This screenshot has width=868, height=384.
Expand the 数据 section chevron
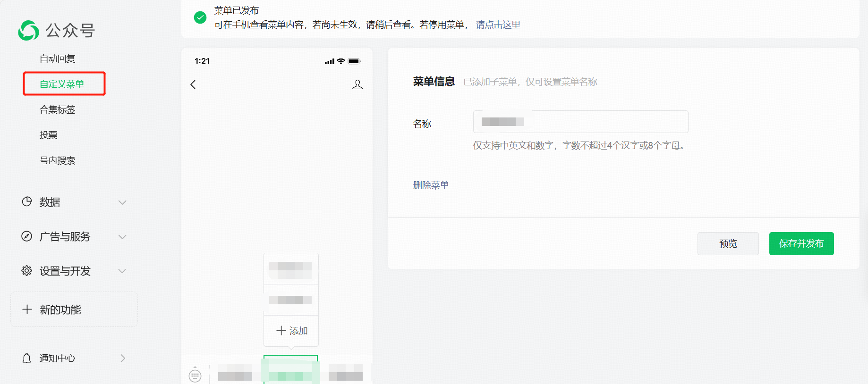click(x=122, y=202)
